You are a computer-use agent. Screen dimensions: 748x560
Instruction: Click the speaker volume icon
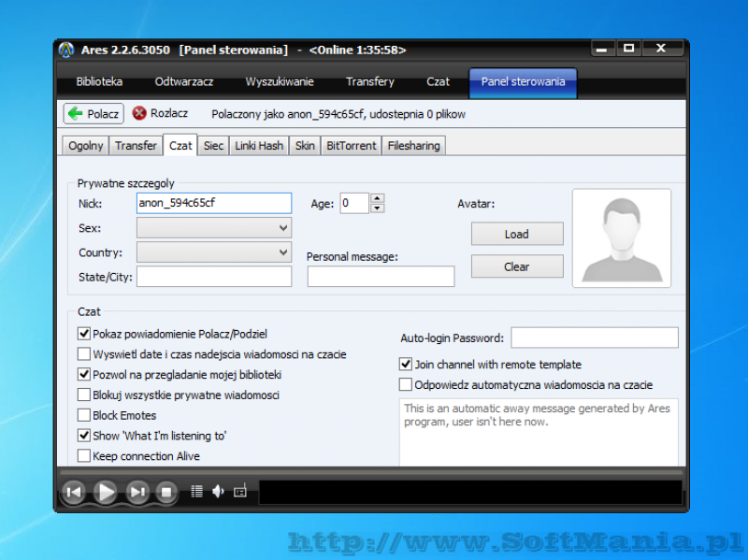click(218, 492)
